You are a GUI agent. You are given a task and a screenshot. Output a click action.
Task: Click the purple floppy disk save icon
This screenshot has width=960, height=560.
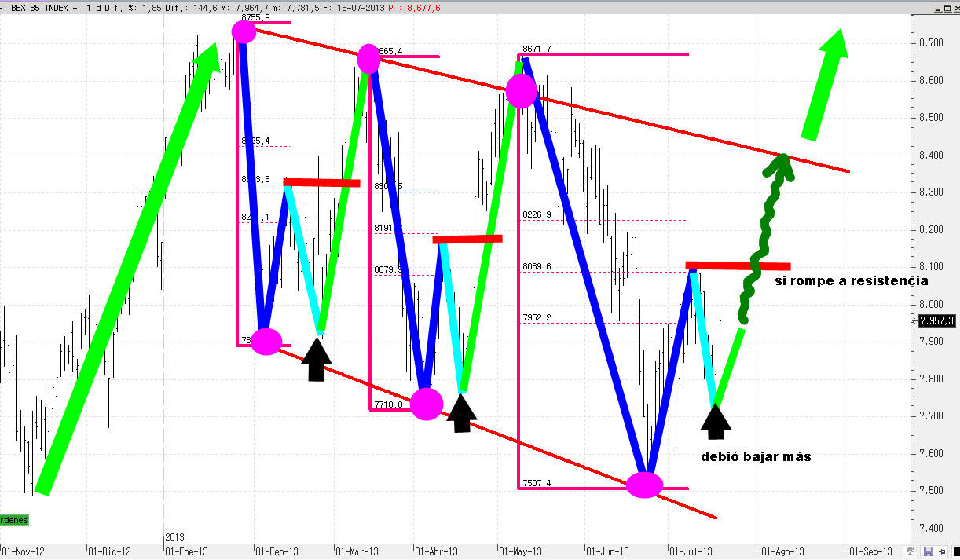point(929,552)
